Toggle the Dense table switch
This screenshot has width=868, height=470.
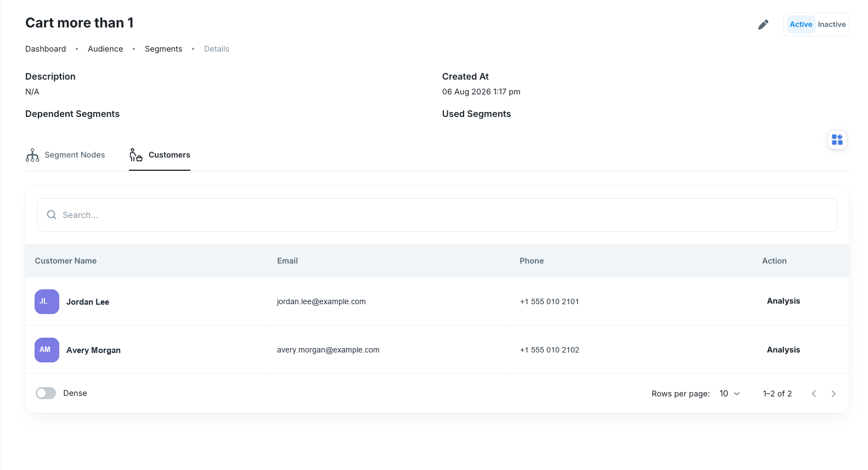point(46,393)
